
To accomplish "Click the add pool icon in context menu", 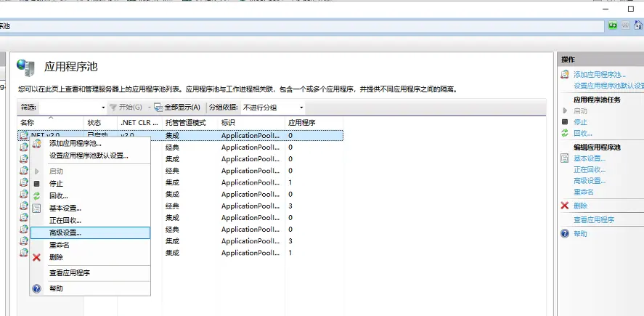I will pos(37,143).
